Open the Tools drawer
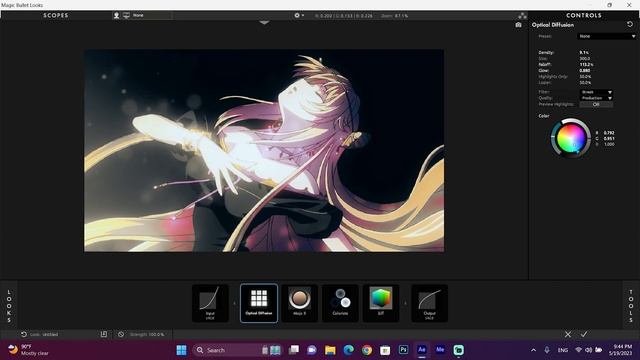Viewport: 640px width, 360px height. coord(631,306)
